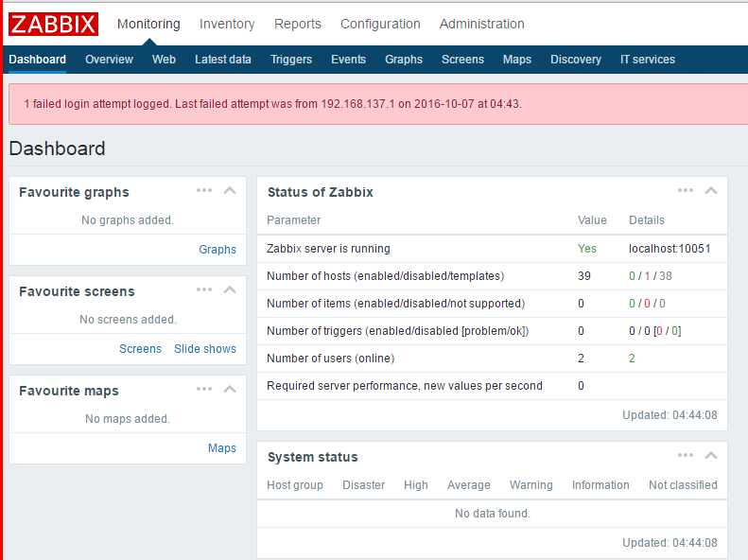Viewport: 748px width, 560px height.
Task: Click 'No data found.' in System status
Action: 493,514
